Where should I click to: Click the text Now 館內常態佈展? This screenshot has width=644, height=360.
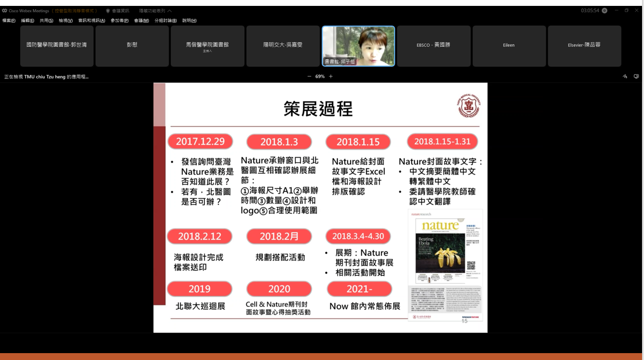(x=365, y=306)
